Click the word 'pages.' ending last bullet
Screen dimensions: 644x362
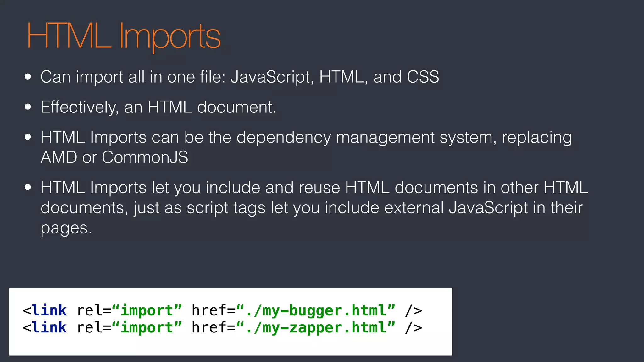[66, 228]
